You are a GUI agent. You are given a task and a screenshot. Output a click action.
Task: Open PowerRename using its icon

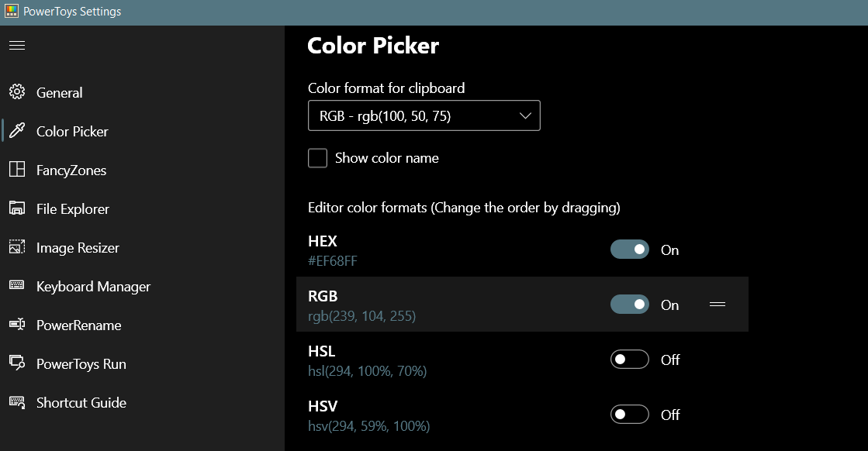point(17,325)
